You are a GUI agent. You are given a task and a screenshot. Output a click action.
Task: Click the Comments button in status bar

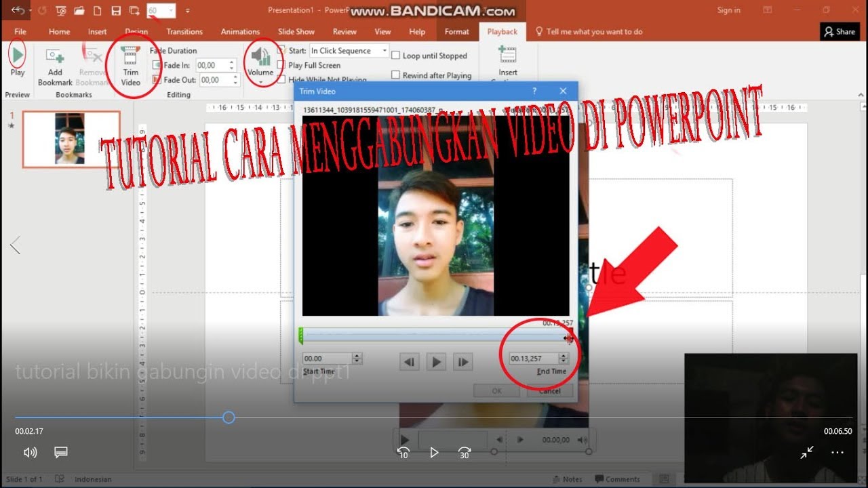(617, 479)
